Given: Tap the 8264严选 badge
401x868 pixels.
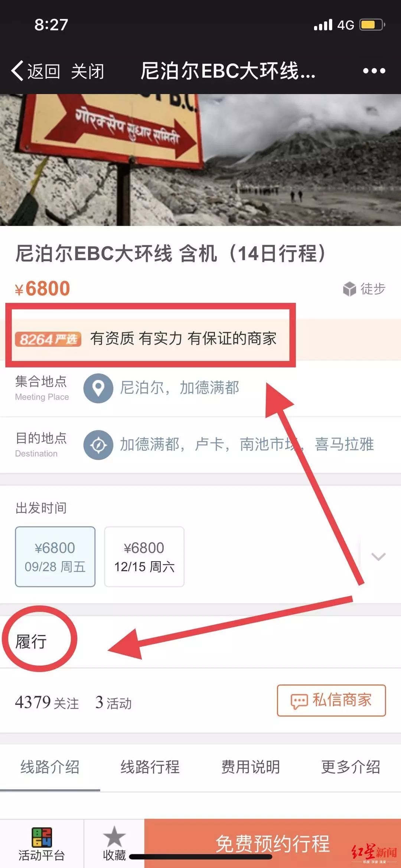Looking at the screenshot, I should [48, 339].
